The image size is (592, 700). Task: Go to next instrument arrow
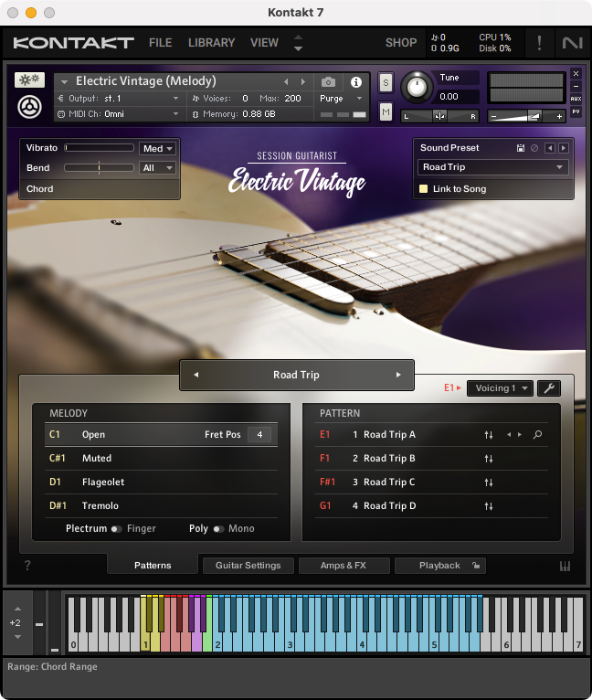(x=303, y=82)
